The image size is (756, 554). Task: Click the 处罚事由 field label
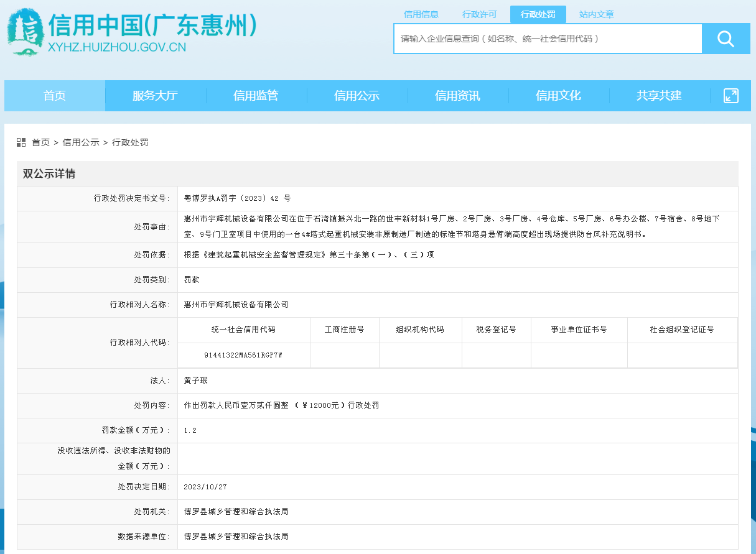click(x=152, y=227)
